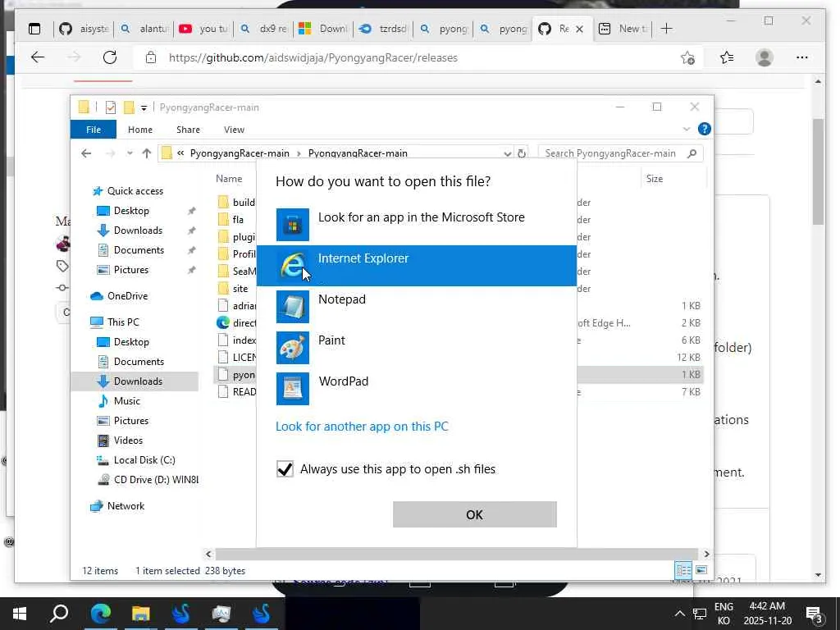Expand the address bar history dropdown
Image resolution: width=840 pixels, height=630 pixels.
507,153
